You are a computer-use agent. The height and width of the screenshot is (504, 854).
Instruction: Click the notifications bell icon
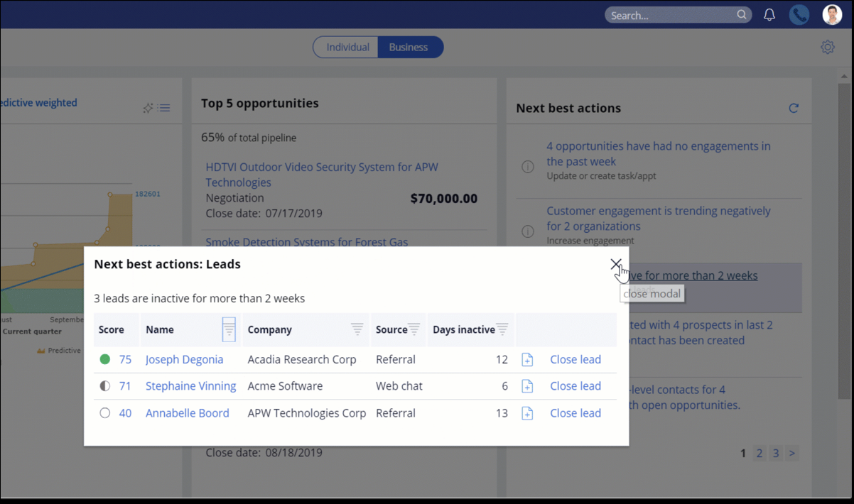point(769,15)
